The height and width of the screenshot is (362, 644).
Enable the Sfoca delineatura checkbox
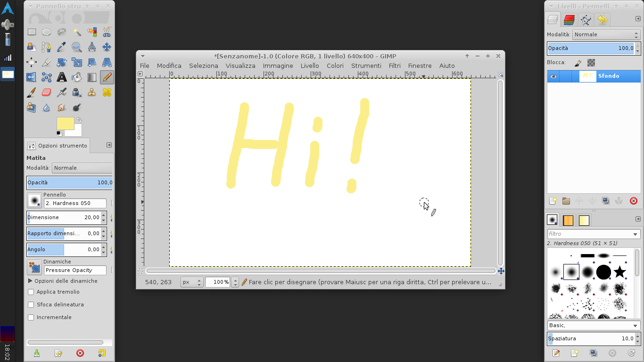click(x=31, y=304)
